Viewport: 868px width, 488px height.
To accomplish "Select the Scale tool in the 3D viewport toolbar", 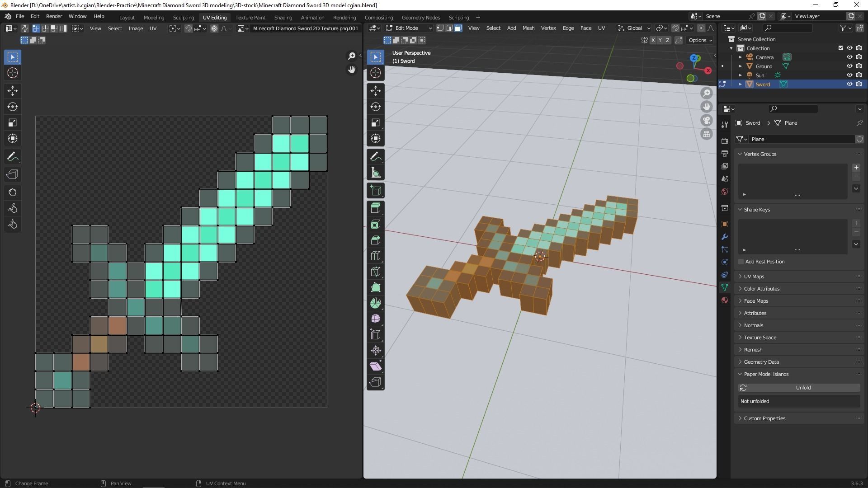I will click(x=375, y=122).
